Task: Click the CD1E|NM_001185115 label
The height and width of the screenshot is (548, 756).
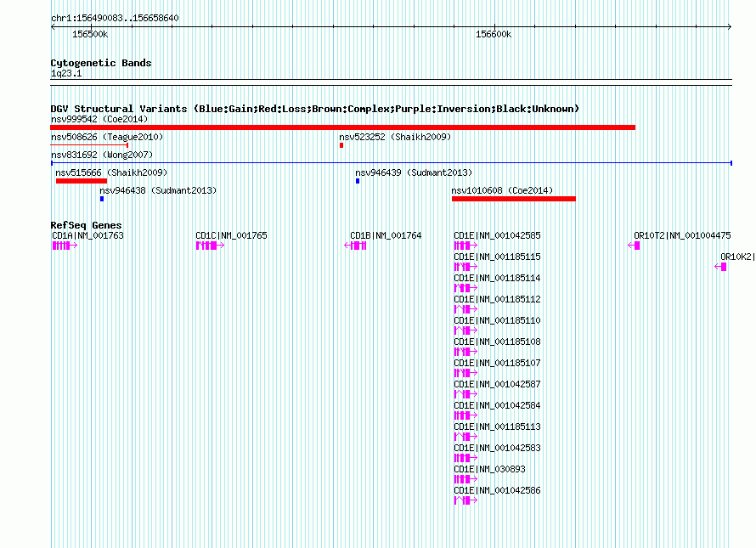Action: click(x=497, y=257)
